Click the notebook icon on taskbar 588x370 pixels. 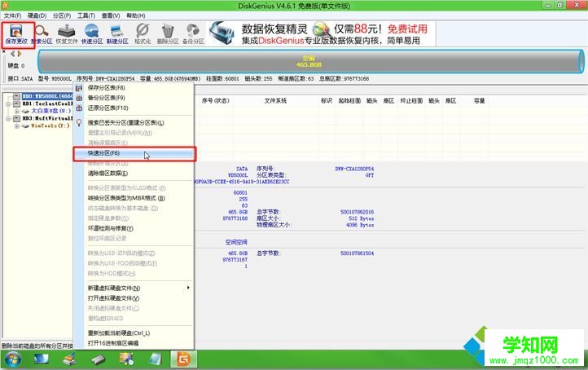(155, 359)
